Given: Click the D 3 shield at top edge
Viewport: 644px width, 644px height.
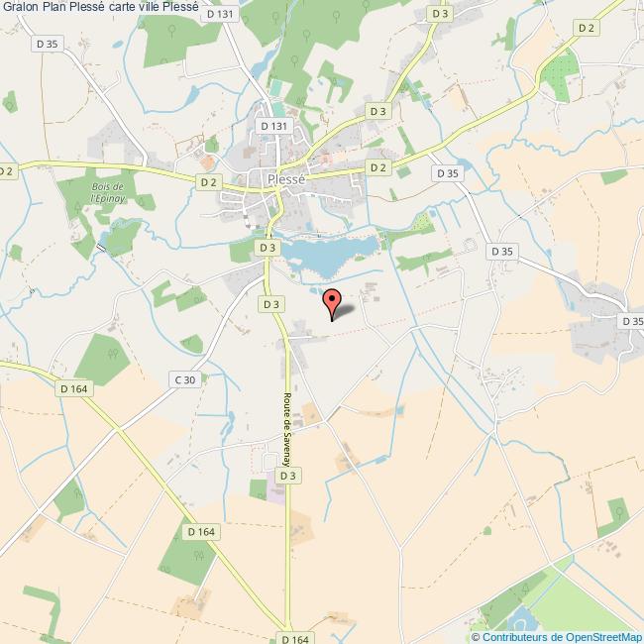Looking at the screenshot, I should (440, 14).
